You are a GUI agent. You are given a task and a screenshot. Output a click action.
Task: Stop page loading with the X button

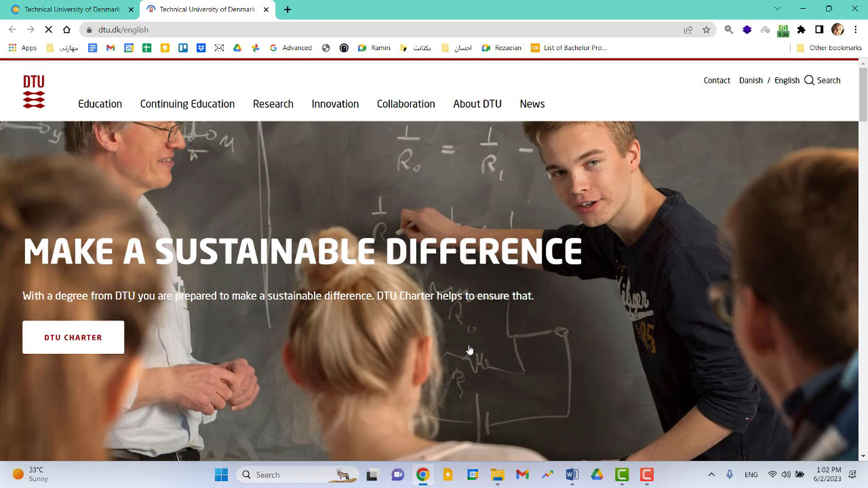[48, 30]
